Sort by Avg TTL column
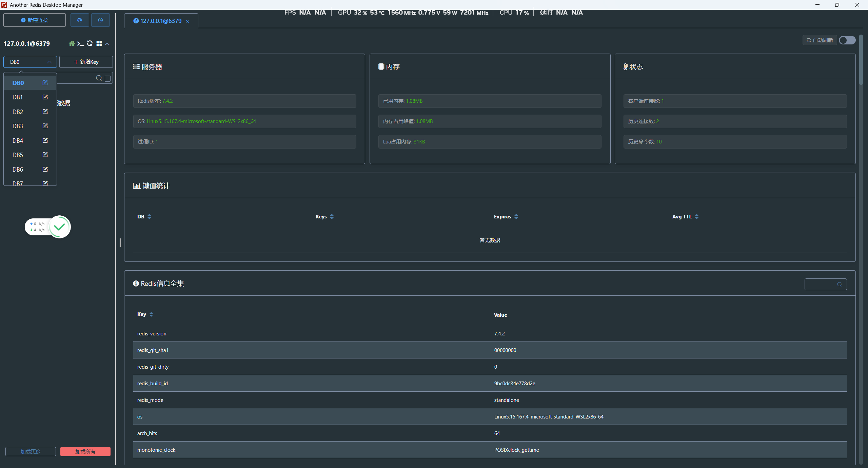This screenshot has width=868, height=468. point(697,217)
